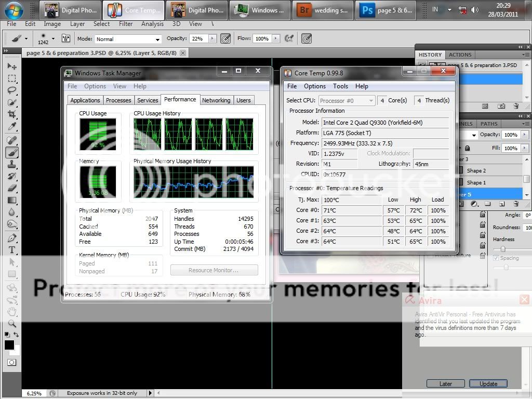Open the brush Opacity slider arrow
Image resolution: width=532 pixels, height=399 pixels.
click(x=212, y=38)
